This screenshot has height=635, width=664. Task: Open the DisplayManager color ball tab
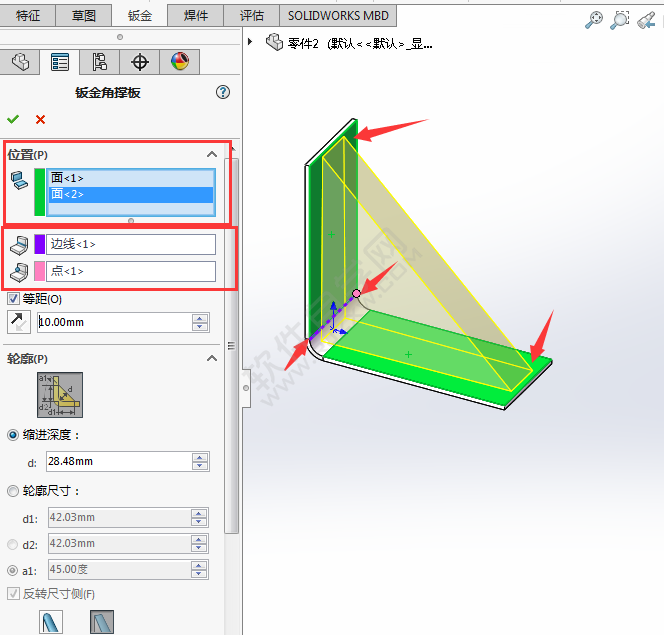[x=180, y=62]
